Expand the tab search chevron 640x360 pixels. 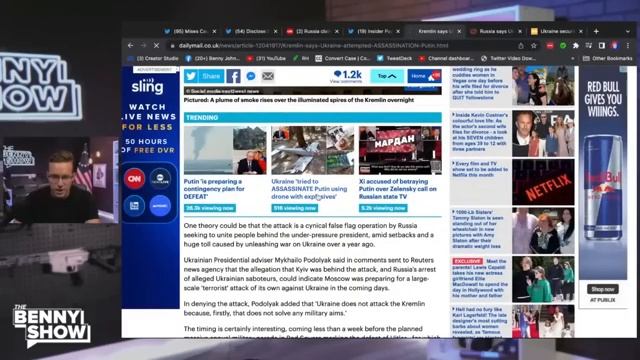[627, 31]
